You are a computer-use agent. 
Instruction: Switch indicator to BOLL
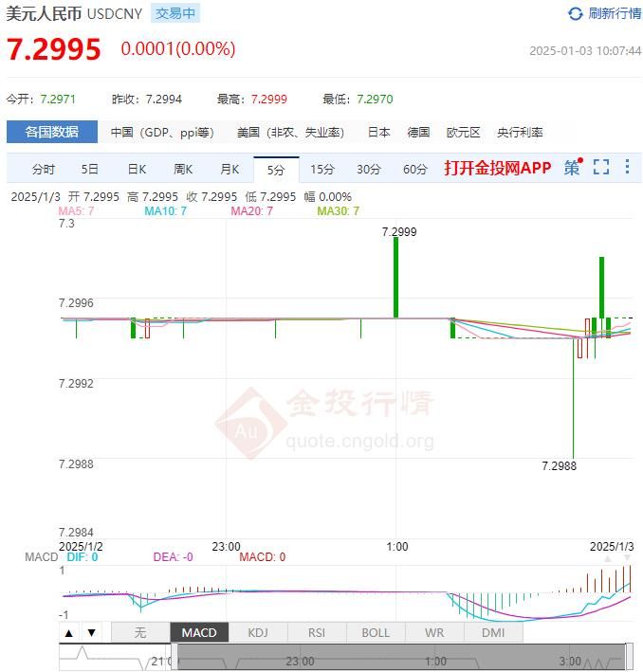pos(376,632)
